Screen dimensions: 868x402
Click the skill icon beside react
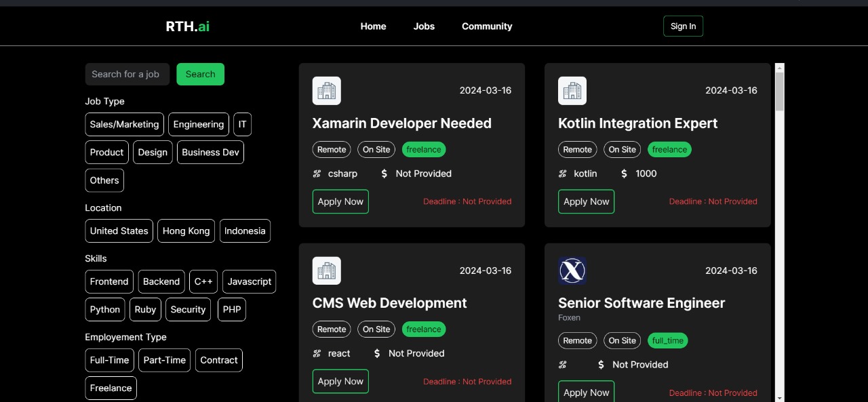[317, 353]
